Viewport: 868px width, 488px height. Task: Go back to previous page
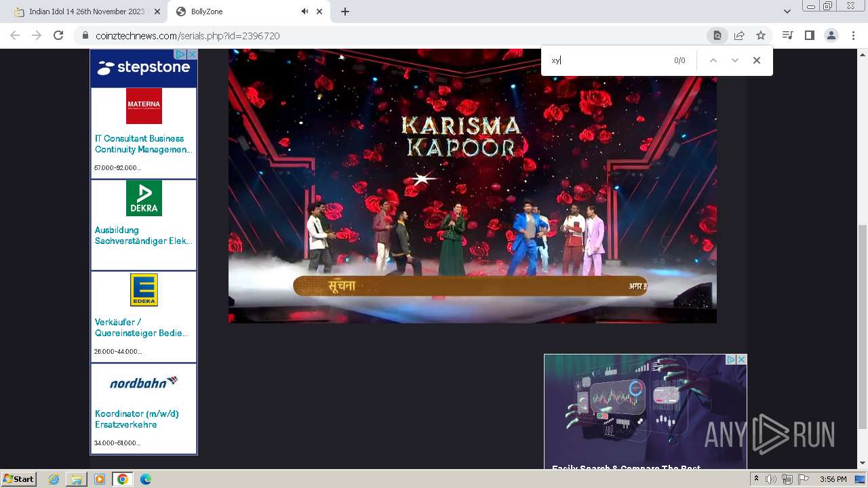[x=15, y=35]
